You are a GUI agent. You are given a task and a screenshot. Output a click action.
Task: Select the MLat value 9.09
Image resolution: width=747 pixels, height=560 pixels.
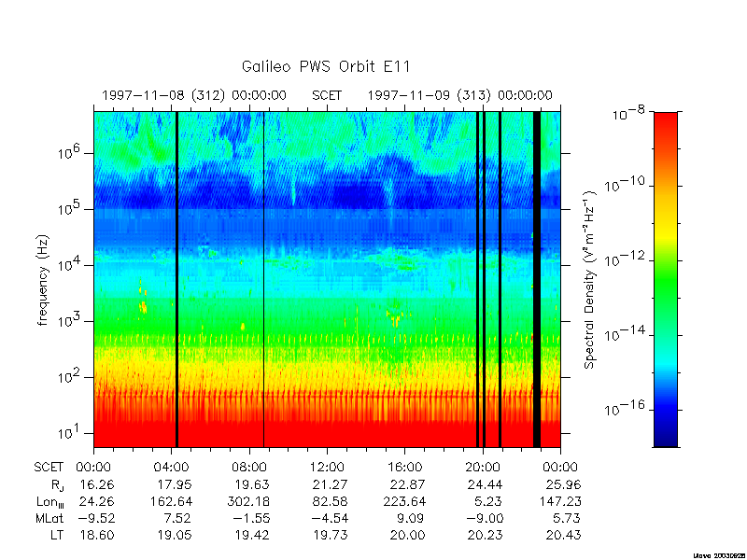click(x=412, y=518)
